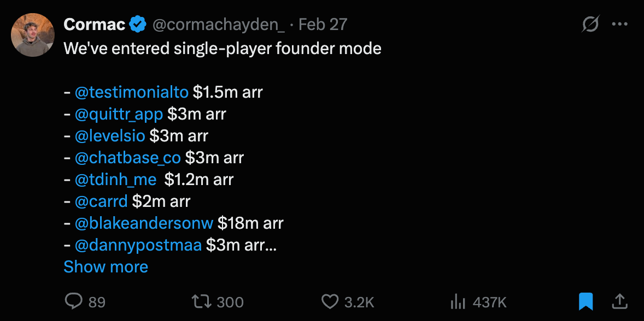The image size is (644, 321).
Task: Click the @levelsio mention
Action: click(109, 136)
